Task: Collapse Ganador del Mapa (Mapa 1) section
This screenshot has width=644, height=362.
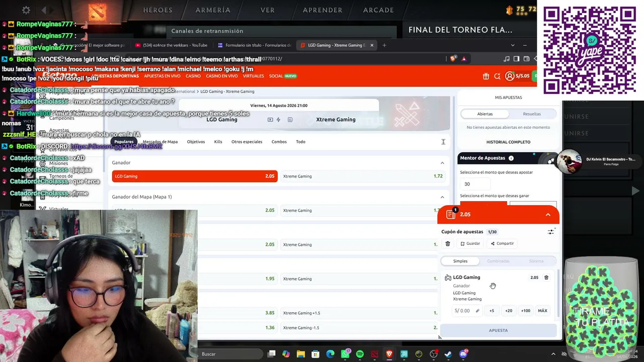Action: pos(442,197)
